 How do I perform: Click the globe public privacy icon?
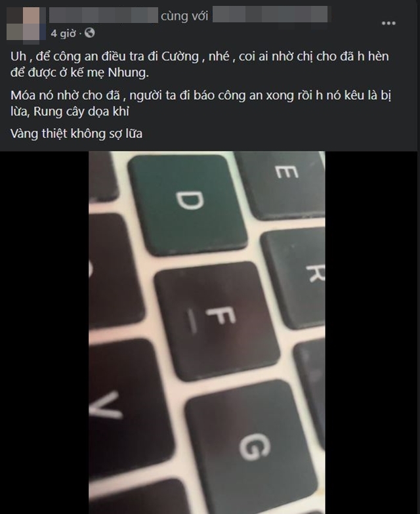(x=89, y=33)
